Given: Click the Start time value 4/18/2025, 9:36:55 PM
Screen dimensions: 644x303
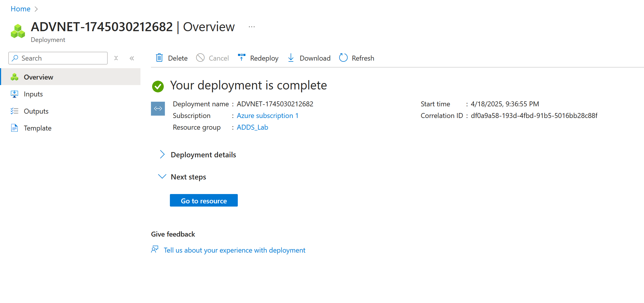Looking at the screenshot, I should 505,104.
